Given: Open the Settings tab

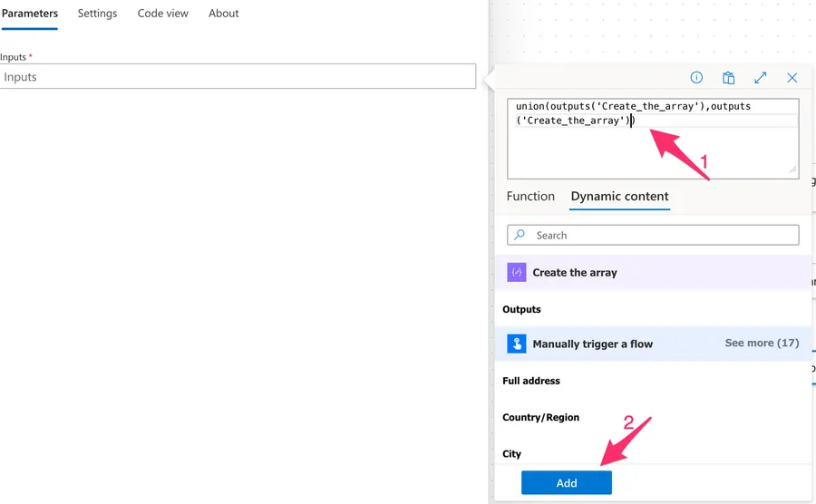Looking at the screenshot, I should point(97,14).
